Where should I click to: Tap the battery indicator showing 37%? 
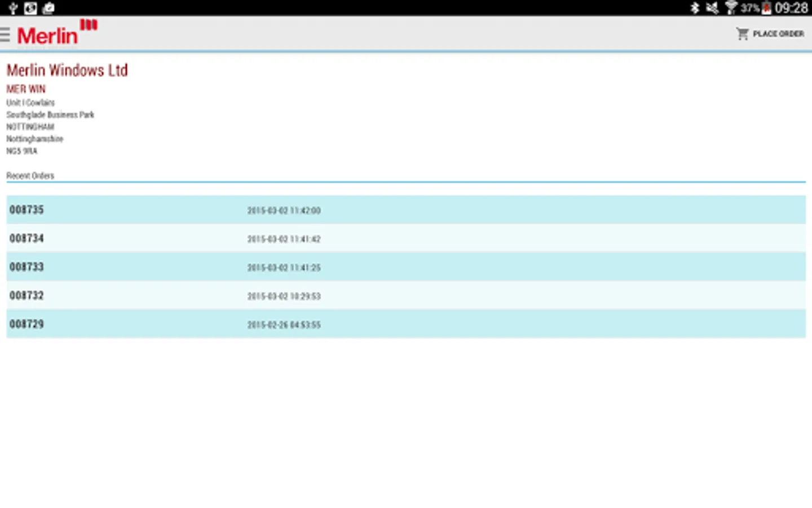click(759, 8)
